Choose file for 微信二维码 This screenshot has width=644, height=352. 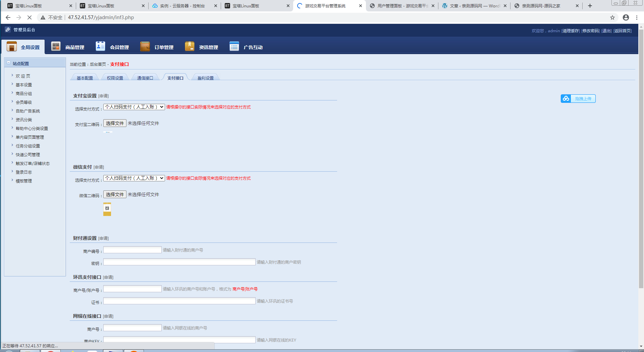(115, 194)
